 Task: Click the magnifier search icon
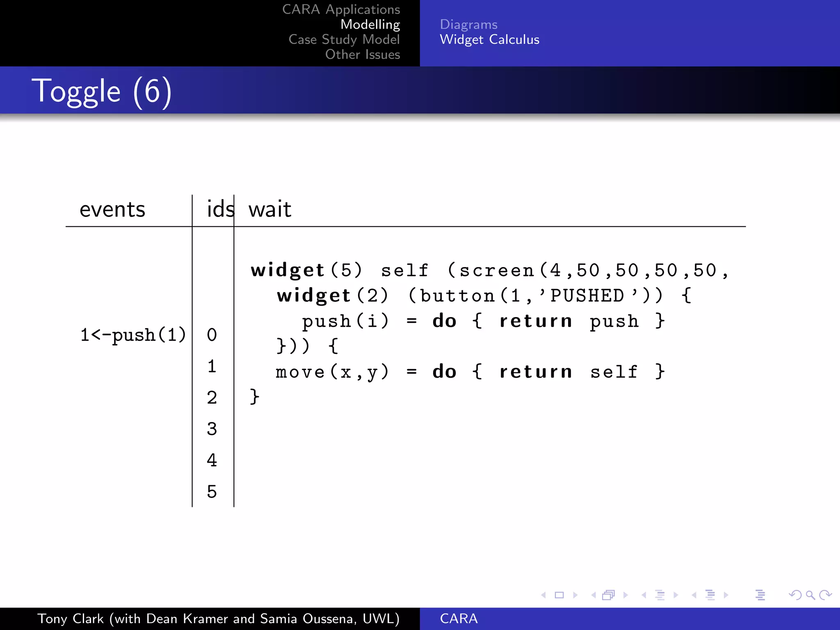click(x=810, y=595)
